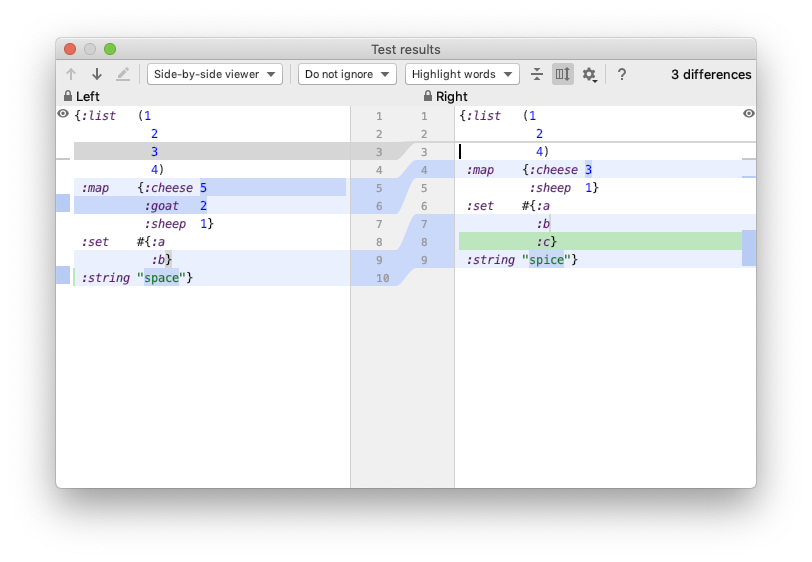Click the blue change marker beside :goat line

(x=63, y=203)
